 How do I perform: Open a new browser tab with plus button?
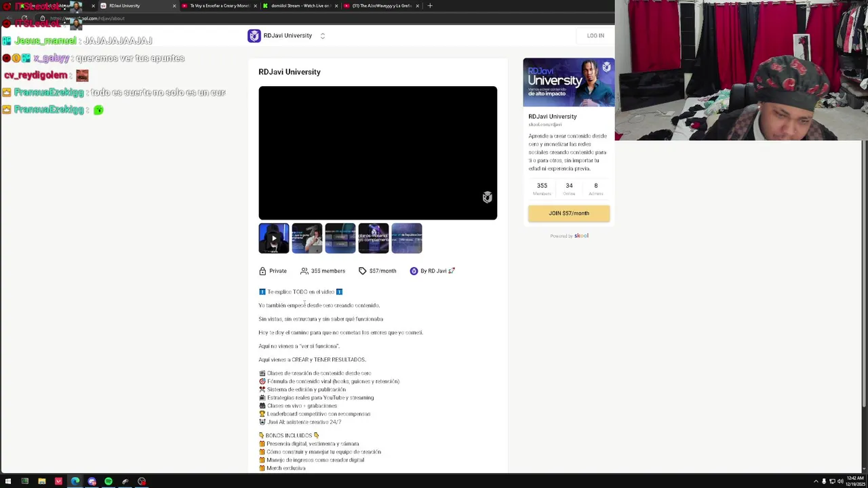pos(430,5)
